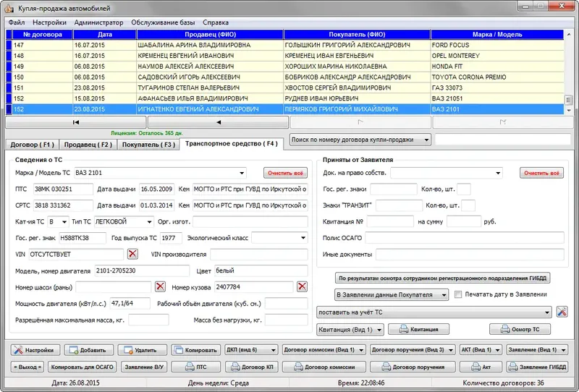Screen dimensions: 579x392
Task: Enable Печатать дату в Заявлении checkbox
Action: click(458, 294)
